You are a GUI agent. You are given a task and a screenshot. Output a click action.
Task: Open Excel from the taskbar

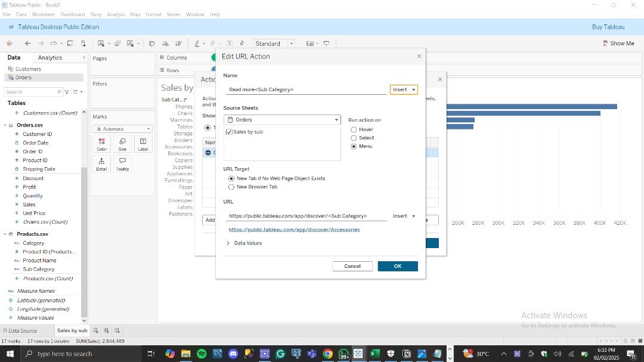374,354
